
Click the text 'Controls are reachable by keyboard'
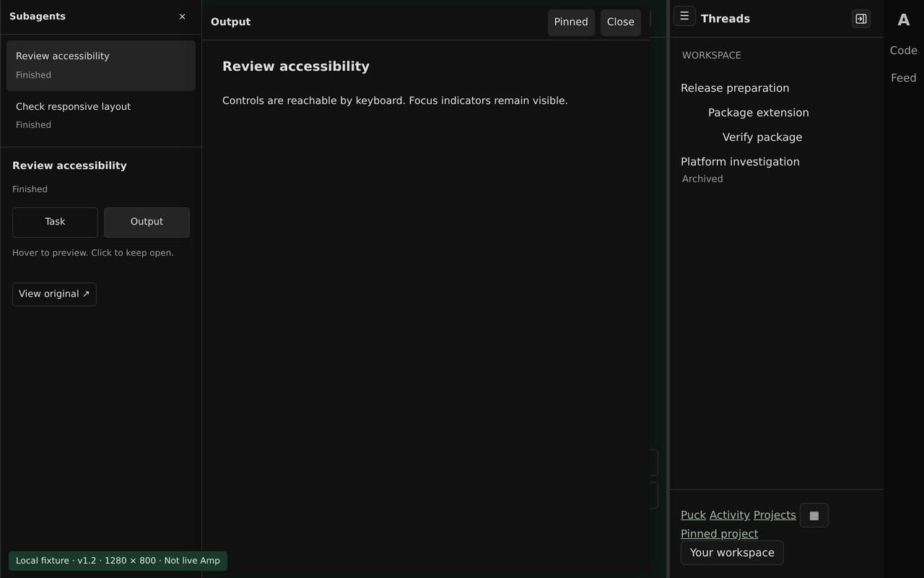[313, 100]
